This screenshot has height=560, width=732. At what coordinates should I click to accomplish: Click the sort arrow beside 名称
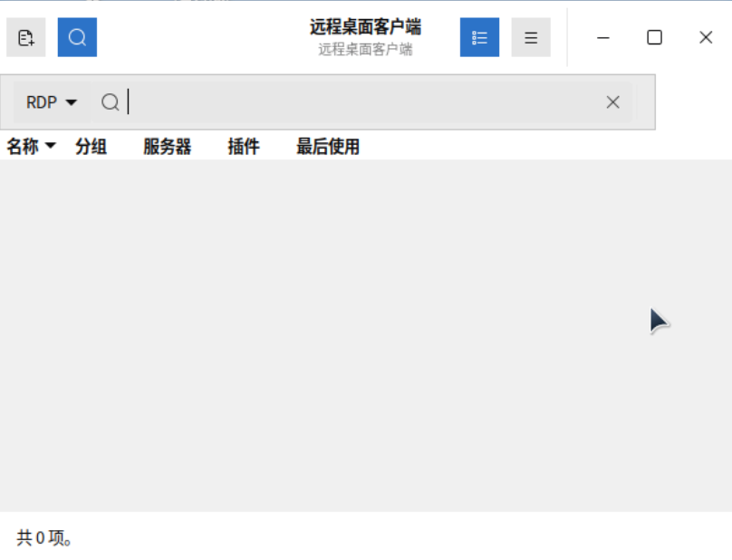[50, 147]
